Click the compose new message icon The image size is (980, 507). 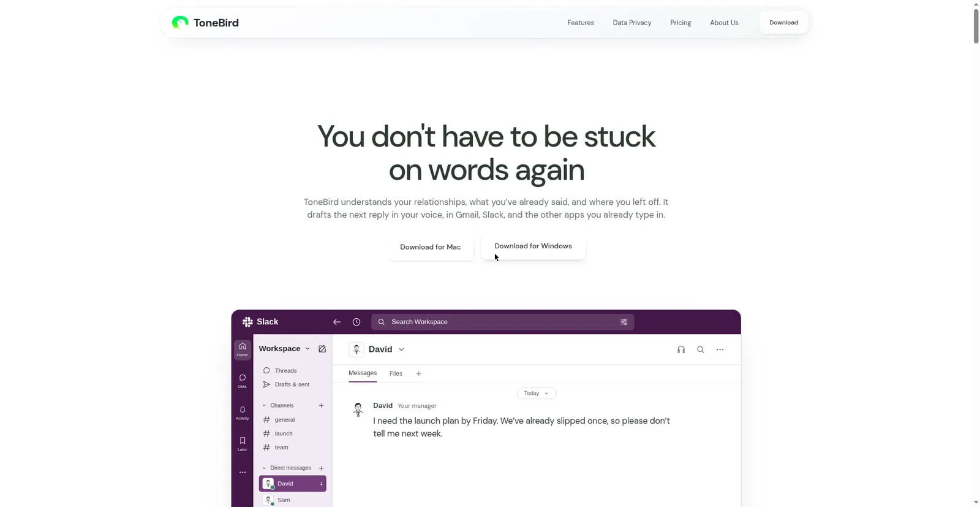click(322, 349)
